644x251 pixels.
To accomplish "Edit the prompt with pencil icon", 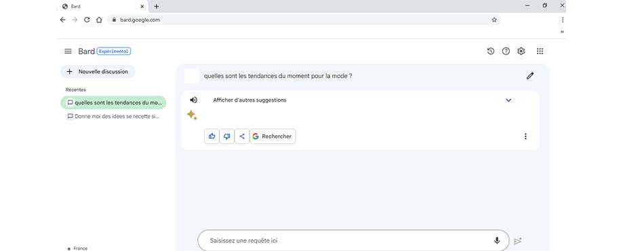I will tap(530, 75).
